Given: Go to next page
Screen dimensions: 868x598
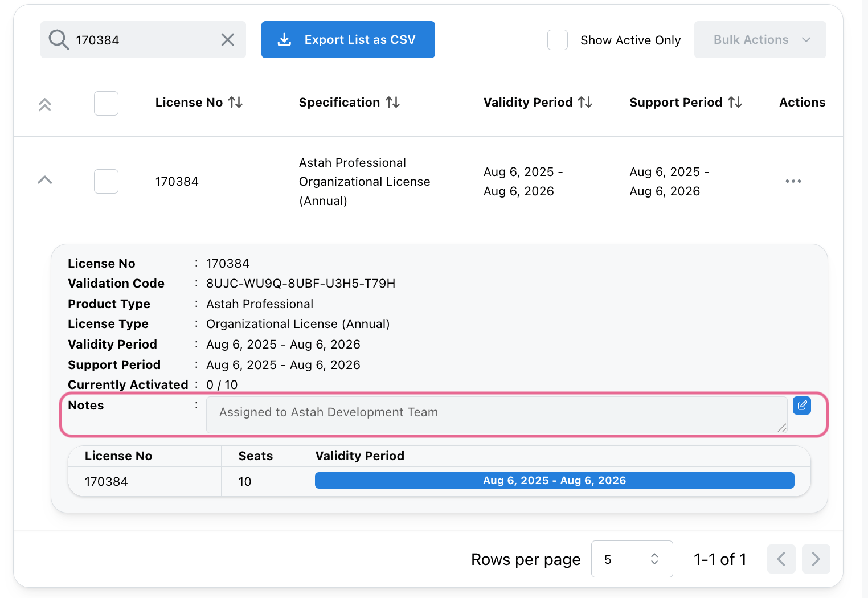Looking at the screenshot, I should click(x=816, y=559).
